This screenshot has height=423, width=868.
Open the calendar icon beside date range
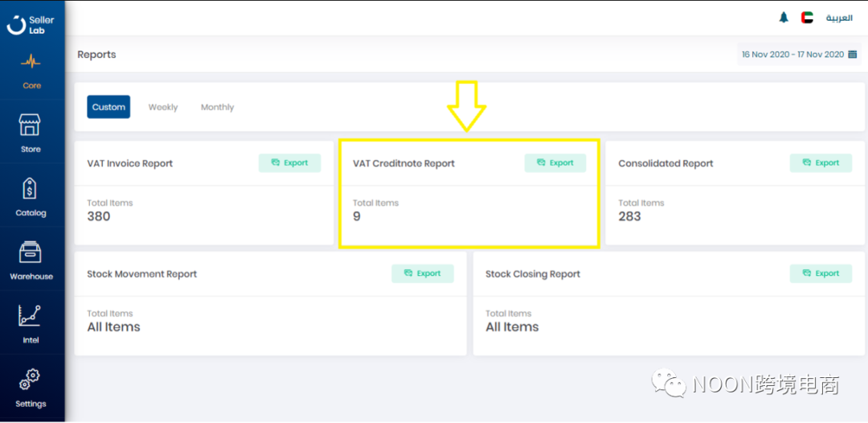(852, 55)
